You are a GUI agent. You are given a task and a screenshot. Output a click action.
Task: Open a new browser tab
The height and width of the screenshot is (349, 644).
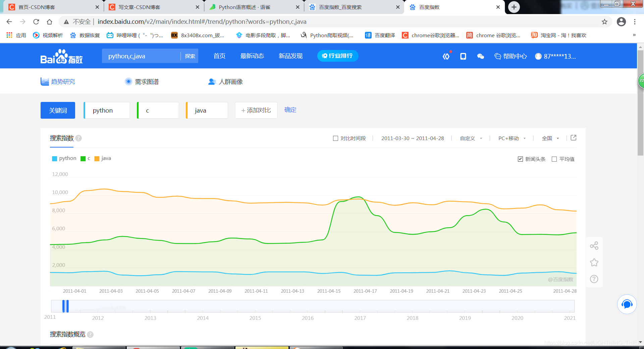coord(514,7)
